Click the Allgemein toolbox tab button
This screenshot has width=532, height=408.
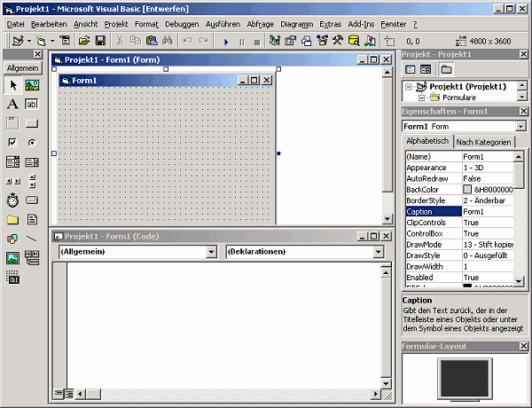[x=23, y=68]
